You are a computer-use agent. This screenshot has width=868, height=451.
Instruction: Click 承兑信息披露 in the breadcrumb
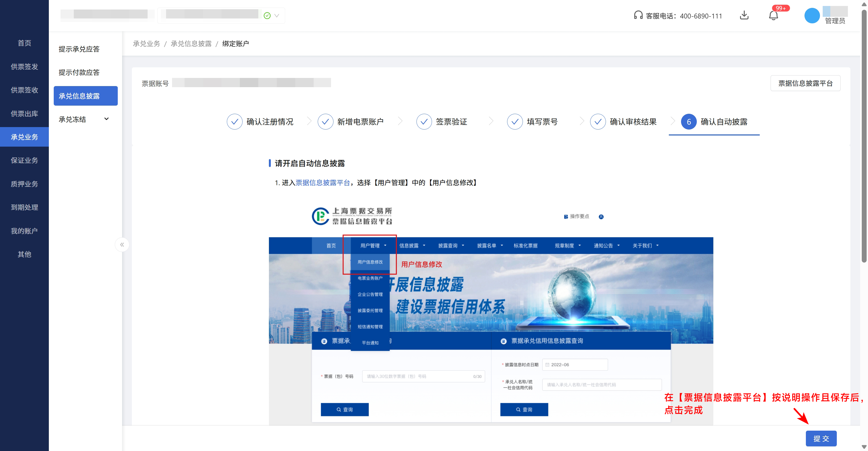pos(191,44)
